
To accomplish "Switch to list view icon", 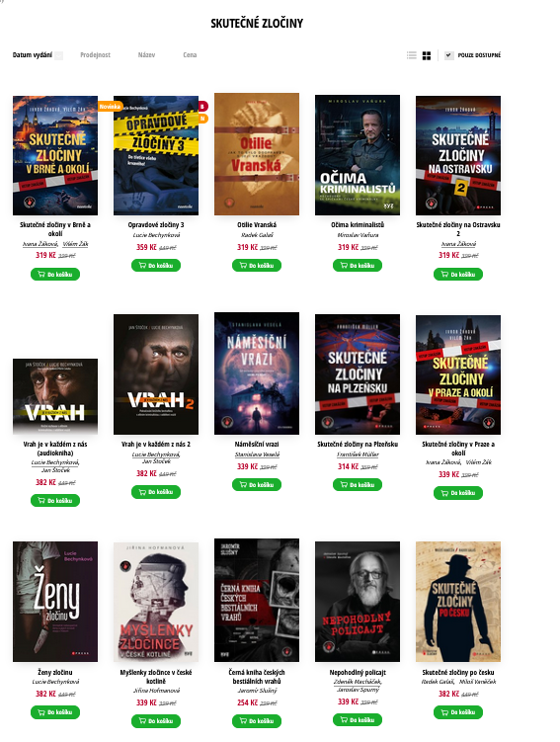I will 412,55.
